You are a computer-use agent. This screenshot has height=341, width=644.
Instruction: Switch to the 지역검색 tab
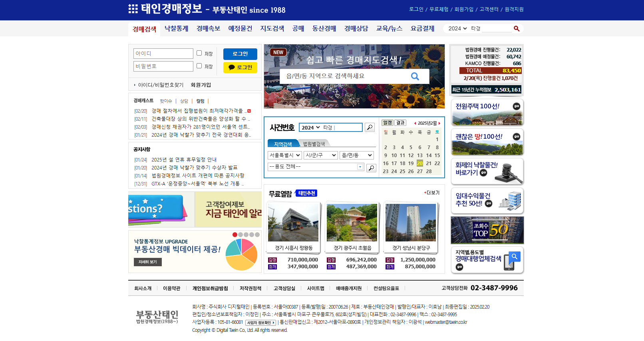tap(283, 144)
